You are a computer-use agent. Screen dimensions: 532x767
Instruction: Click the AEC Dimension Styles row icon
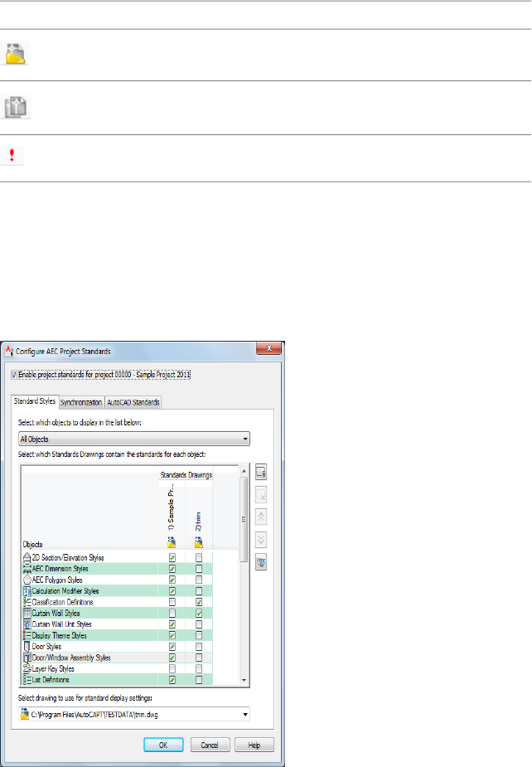coord(27,568)
